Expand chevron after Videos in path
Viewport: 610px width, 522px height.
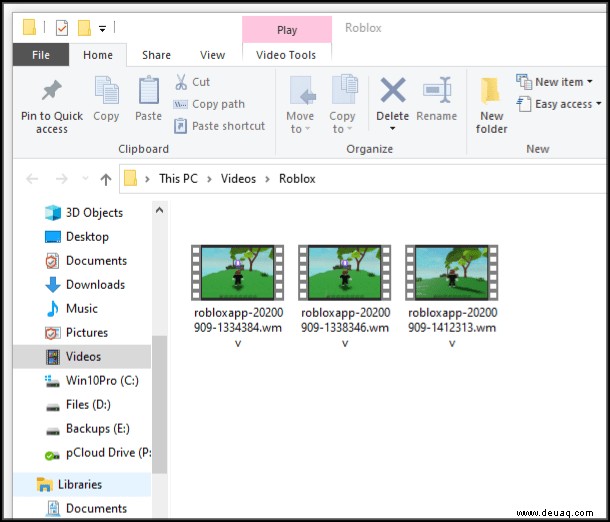pyautogui.click(x=267, y=179)
